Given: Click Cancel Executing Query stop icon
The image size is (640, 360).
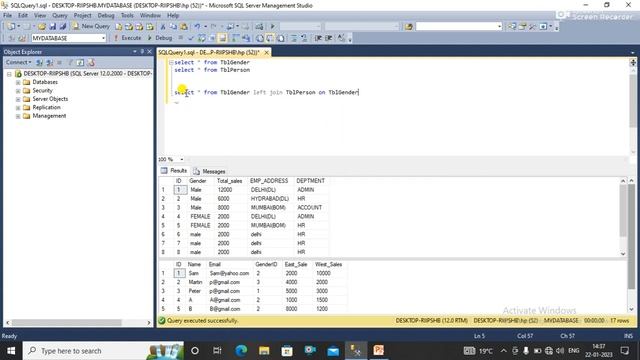Looking at the screenshot, I should coord(180,38).
